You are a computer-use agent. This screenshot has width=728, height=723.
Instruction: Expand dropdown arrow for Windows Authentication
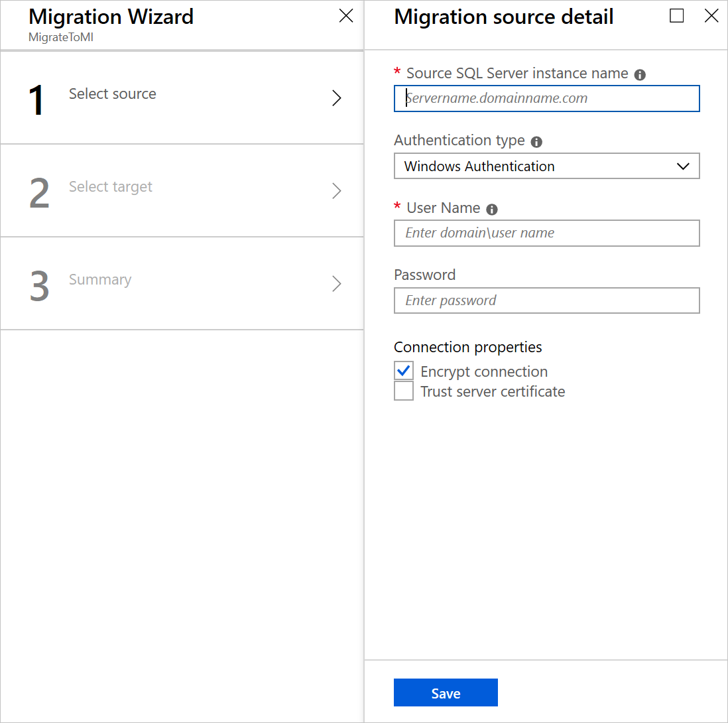pos(683,166)
